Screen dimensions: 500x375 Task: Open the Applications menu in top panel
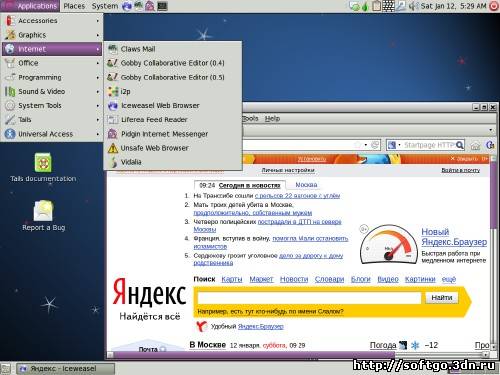point(30,6)
